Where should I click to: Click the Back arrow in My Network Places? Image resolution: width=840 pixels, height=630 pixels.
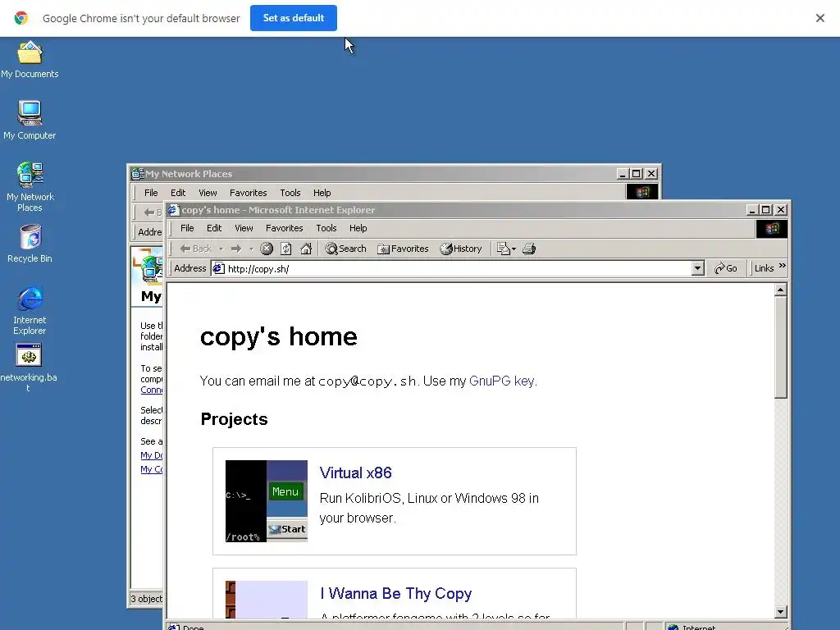pos(149,212)
